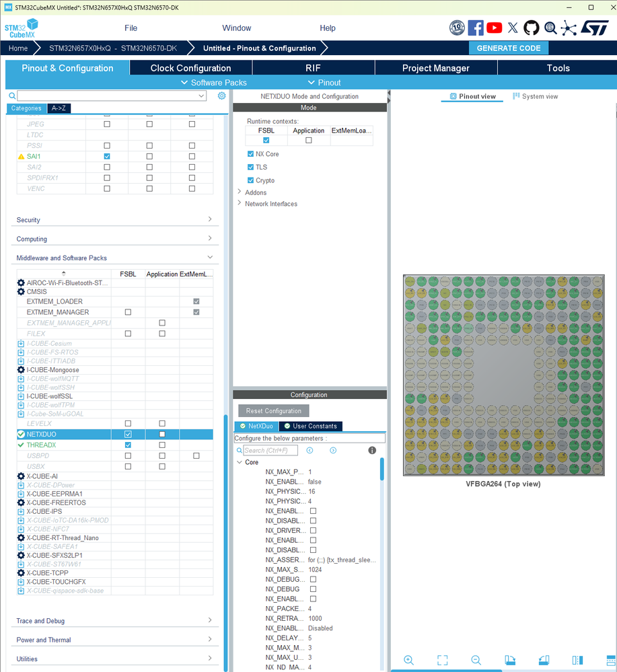This screenshot has height=672, width=617.
Task: Open the category settings gear icon
Action: tap(221, 96)
